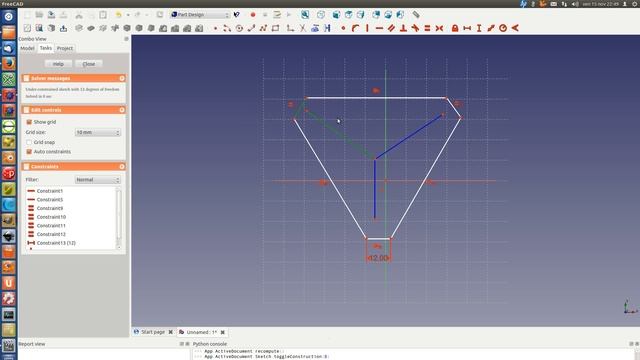Select the sketcher point creation tool
Viewport: 640px width, 360px height.
[216, 28]
